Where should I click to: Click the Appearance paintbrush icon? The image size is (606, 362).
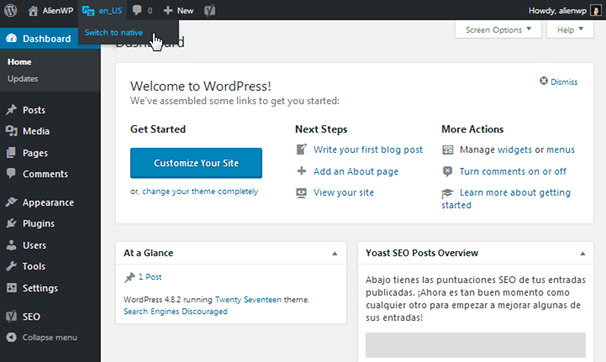click(x=11, y=202)
